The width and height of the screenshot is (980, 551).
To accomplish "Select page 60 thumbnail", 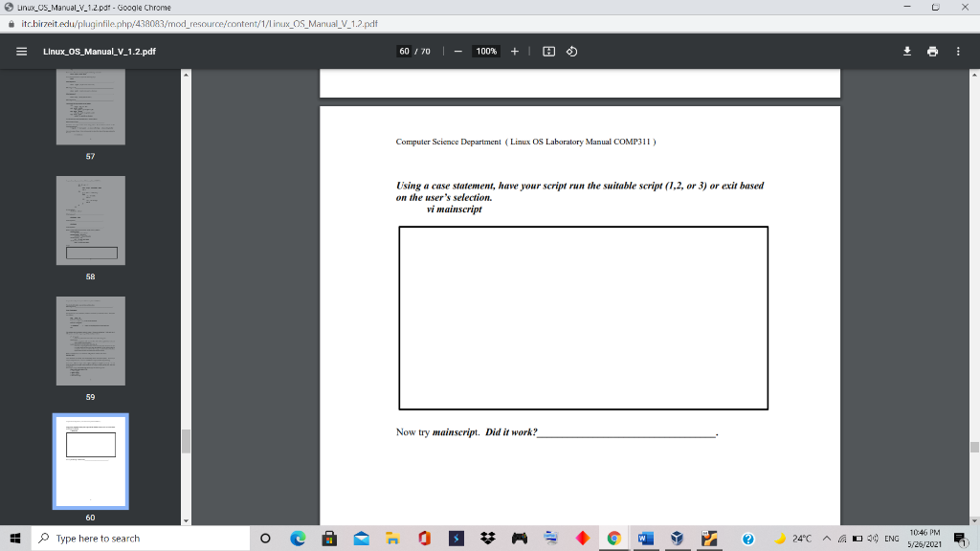I will click(x=91, y=461).
